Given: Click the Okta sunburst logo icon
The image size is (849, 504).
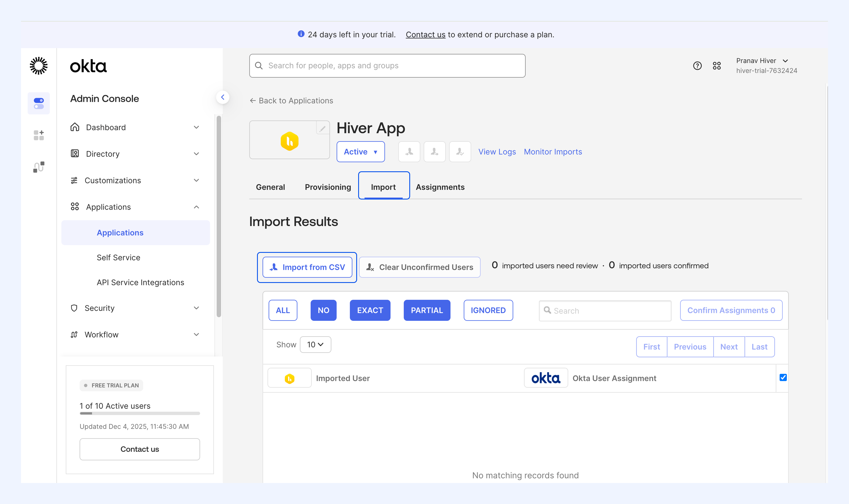Looking at the screenshot, I should click(38, 65).
